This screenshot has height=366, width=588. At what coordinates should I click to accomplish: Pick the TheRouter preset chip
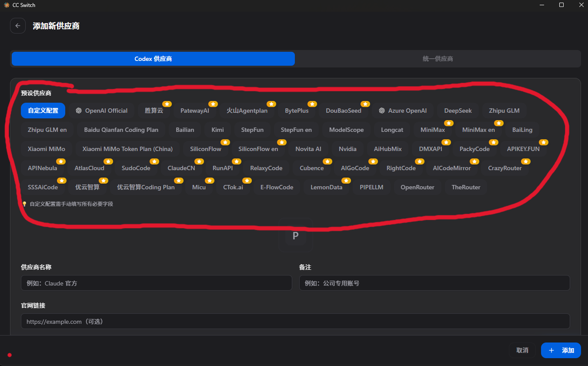click(466, 187)
